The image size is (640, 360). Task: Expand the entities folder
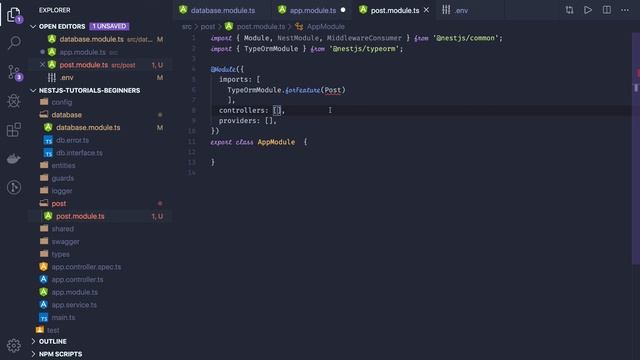point(63,165)
